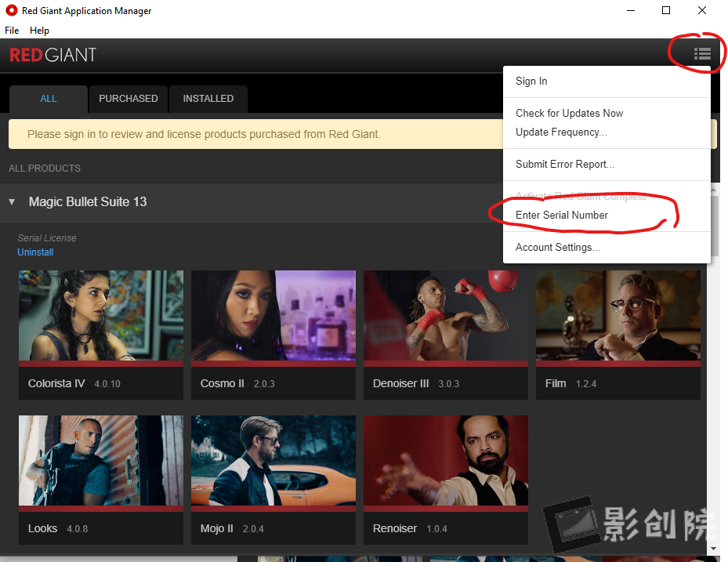Image resolution: width=728 pixels, height=562 pixels.
Task: Collapse the Magic Bullet Suite 13 section
Action: [x=11, y=201]
